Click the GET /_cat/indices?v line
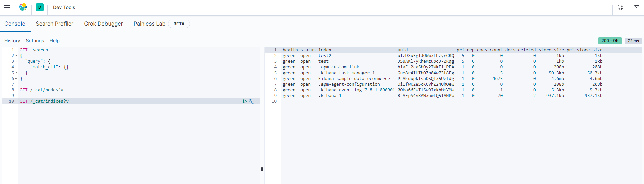Image resolution: width=644 pixels, height=184 pixels. click(44, 101)
